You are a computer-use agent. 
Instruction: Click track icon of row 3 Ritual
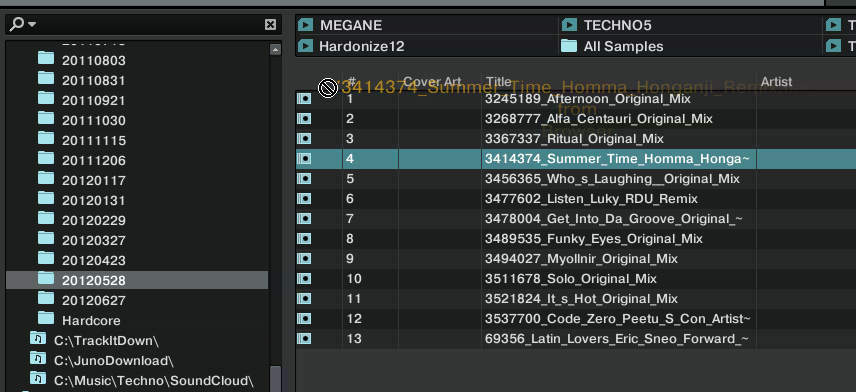coord(304,139)
